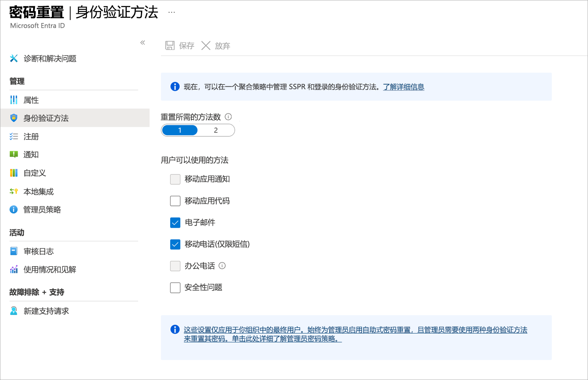Click the 管理 section header

[x=17, y=81]
